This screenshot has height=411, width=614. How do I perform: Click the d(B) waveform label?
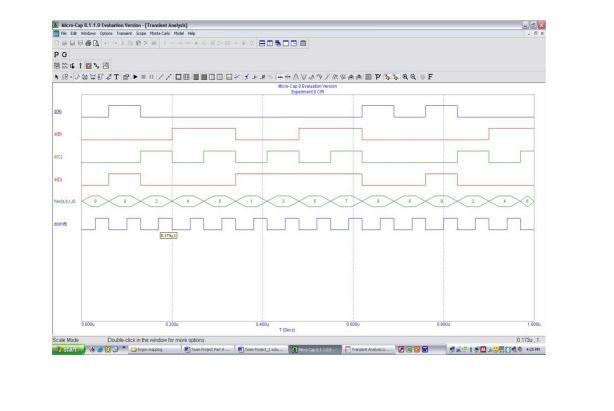click(x=58, y=134)
